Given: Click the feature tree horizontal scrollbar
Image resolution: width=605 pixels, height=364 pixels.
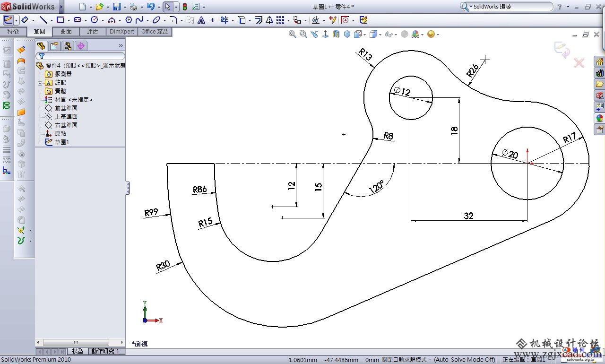Looking at the screenshot, I should pos(76,342).
